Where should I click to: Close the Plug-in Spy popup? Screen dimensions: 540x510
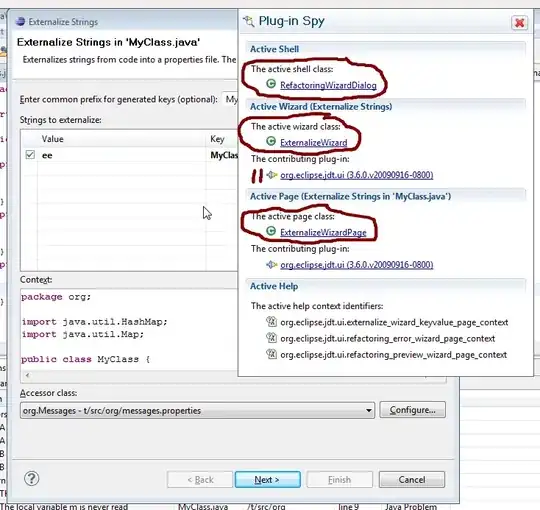click(519, 23)
